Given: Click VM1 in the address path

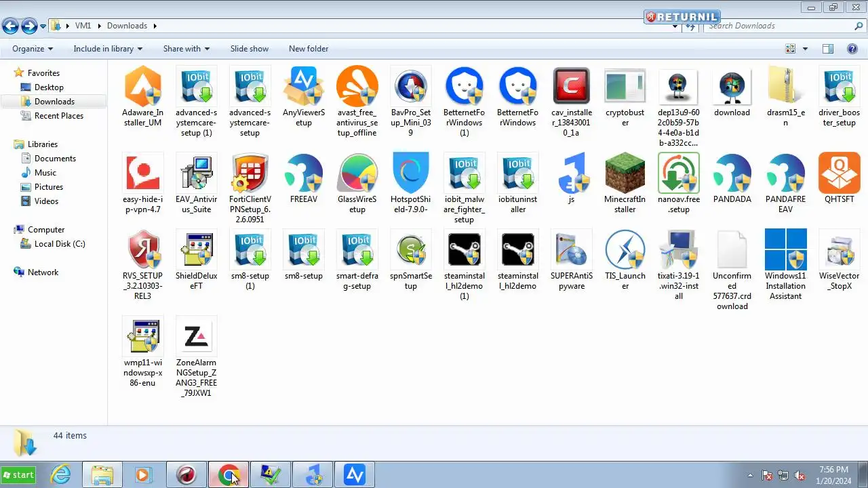Looking at the screenshot, I should click(x=83, y=26).
